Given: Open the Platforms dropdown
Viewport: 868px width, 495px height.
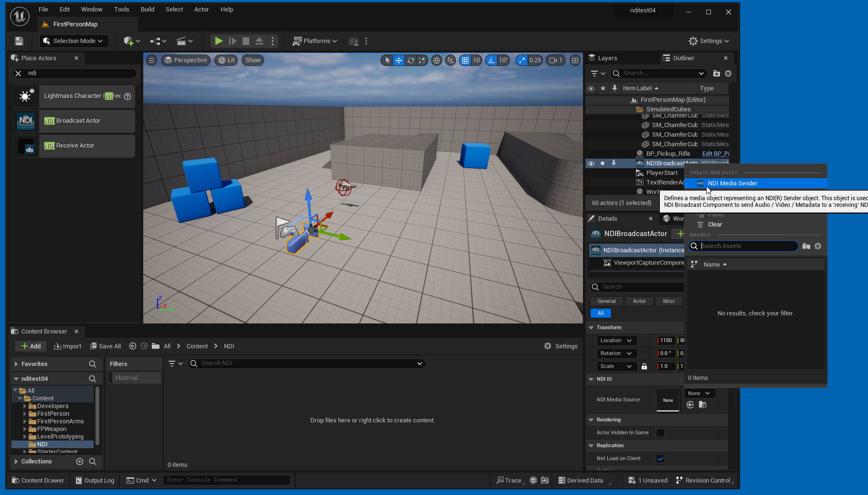Looking at the screenshot, I should pos(315,41).
